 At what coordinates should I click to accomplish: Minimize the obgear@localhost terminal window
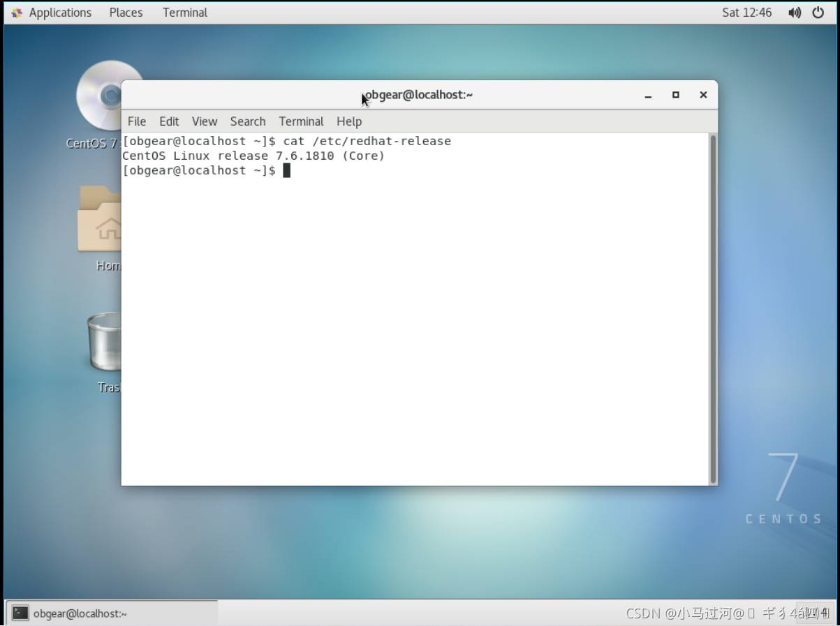click(x=648, y=95)
